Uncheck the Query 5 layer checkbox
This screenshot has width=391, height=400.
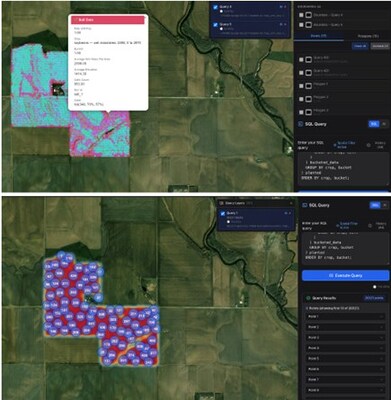pyautogui.click(x=215, y=25)
